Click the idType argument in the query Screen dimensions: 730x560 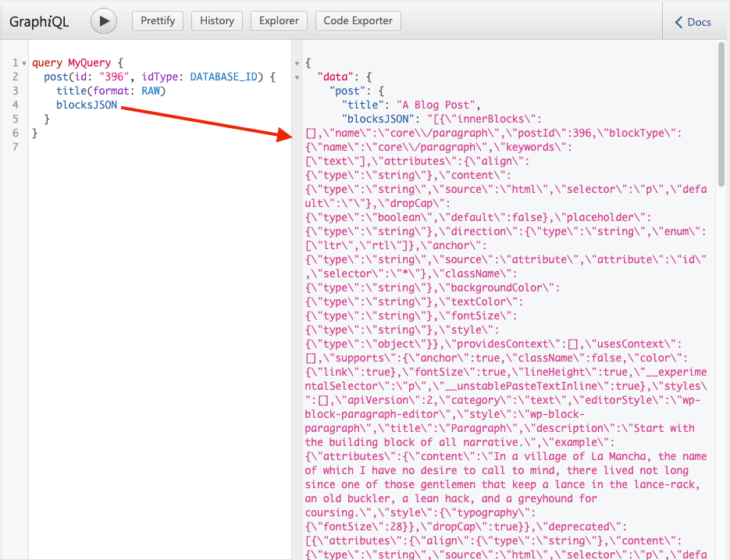point(160,77)
